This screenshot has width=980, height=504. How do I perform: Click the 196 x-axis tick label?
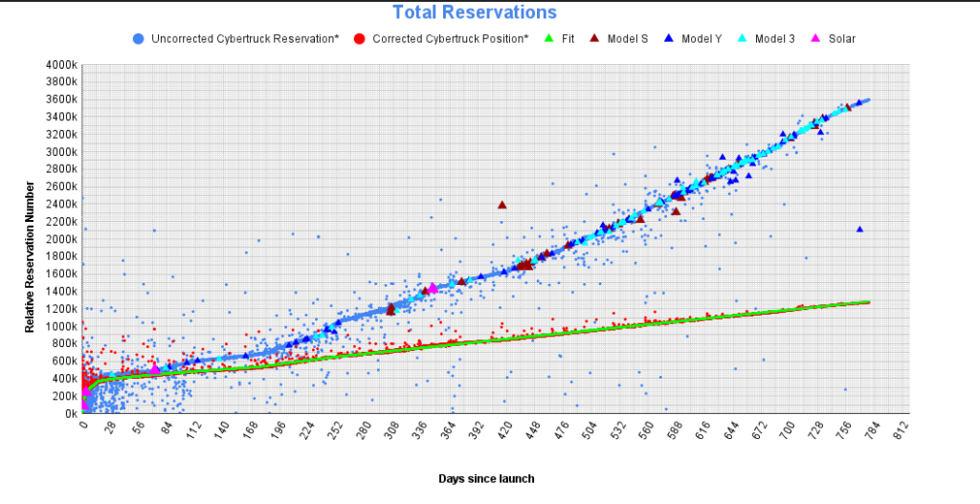278,429
